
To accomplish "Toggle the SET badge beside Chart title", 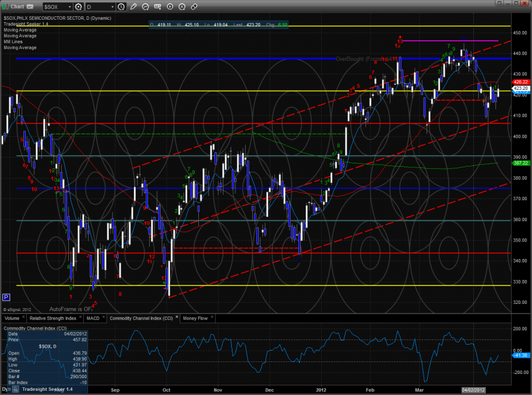I will [x=29, y=7].
